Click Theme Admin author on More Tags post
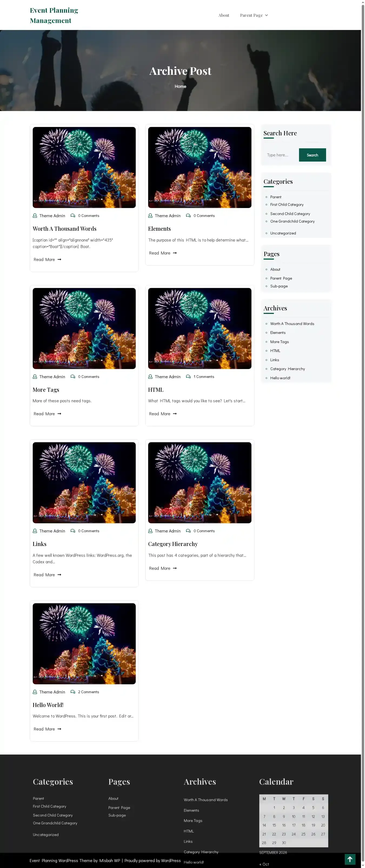This screenshot has height=868, width=365. pyautogui.click(x=52, y=377)
